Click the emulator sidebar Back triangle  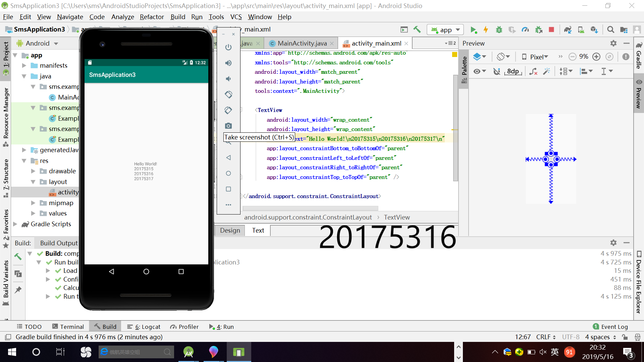pyautogui.click(x=228, y=158)
